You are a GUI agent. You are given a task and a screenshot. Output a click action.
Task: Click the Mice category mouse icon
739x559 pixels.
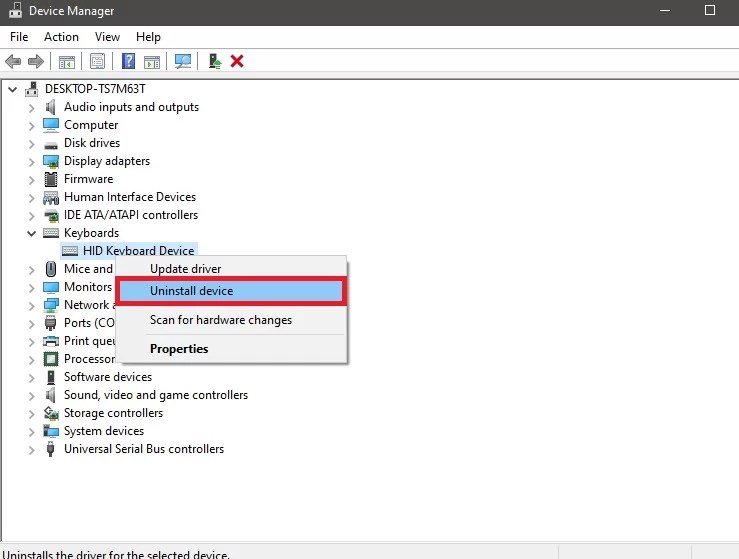pyautogui.click(x=51, y=269)
